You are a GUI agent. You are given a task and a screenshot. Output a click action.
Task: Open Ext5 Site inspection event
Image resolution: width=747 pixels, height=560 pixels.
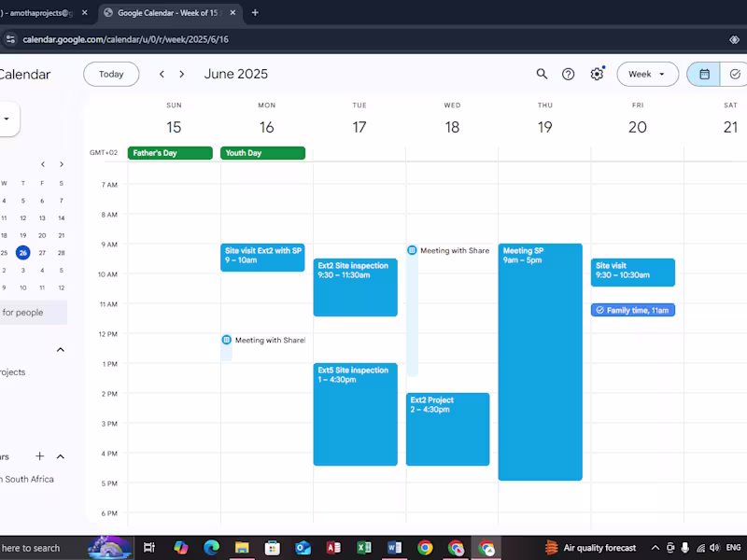pos(356,414)
